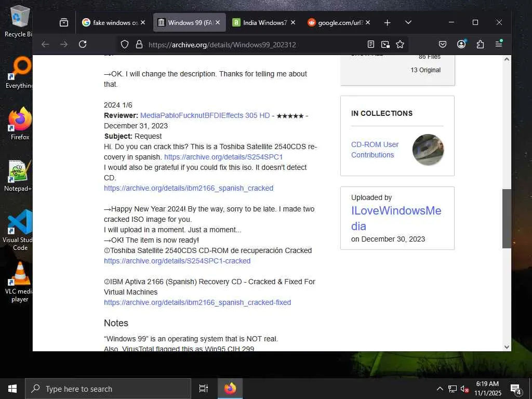Viewport: 532px width, 399px height.
Task: Click scrollbar down arrow
Action: [x=507, y=347]
